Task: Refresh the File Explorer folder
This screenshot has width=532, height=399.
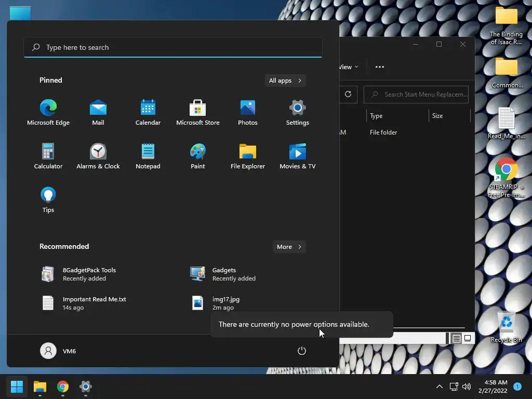Action: point(348,95)
